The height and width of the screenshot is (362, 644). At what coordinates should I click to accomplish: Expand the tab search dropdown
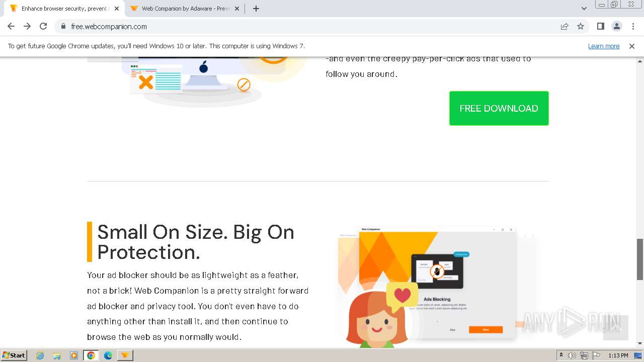[x=584, y=9]
